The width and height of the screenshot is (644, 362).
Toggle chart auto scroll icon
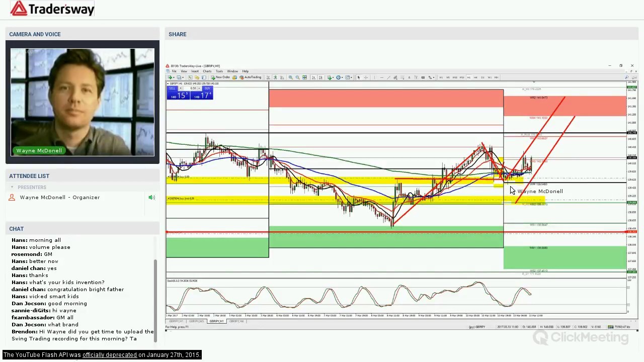(x=313, y=77)
